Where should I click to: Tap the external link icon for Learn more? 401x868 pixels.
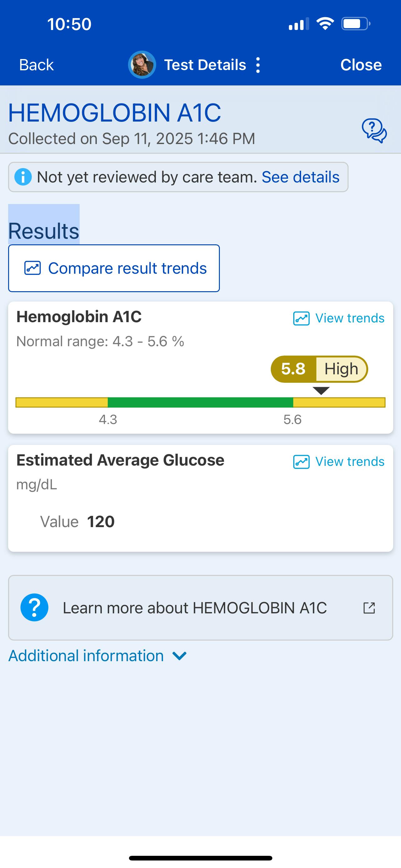[369, 608]
